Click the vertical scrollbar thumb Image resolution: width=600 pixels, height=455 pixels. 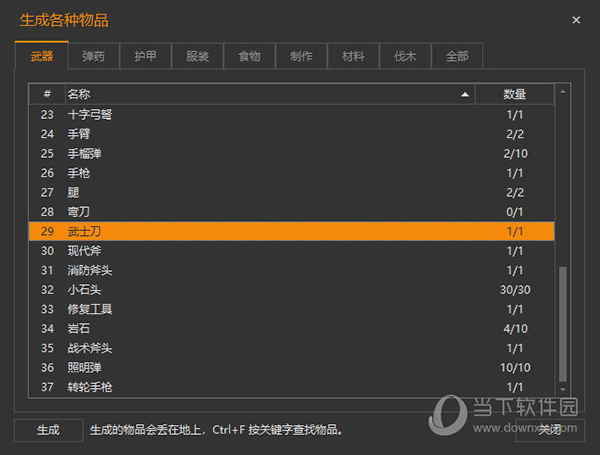(562, 324)
